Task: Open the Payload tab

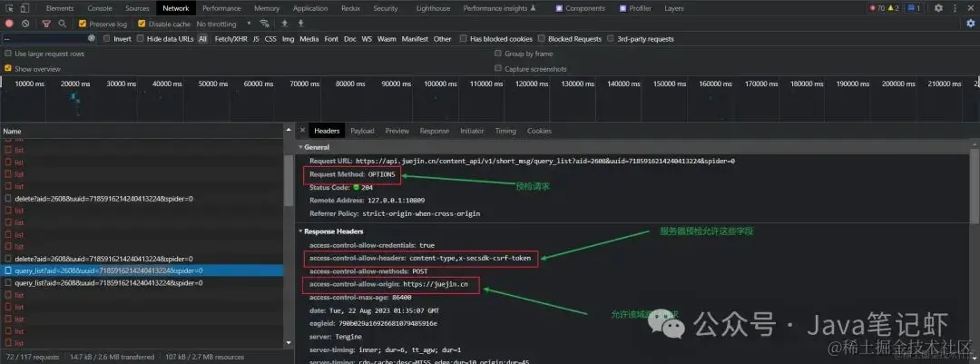Action: [362, 131]
